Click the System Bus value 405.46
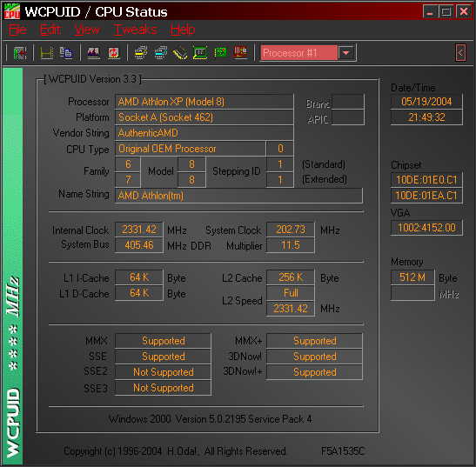Viewport: 476px width, 467px height. 139,245
